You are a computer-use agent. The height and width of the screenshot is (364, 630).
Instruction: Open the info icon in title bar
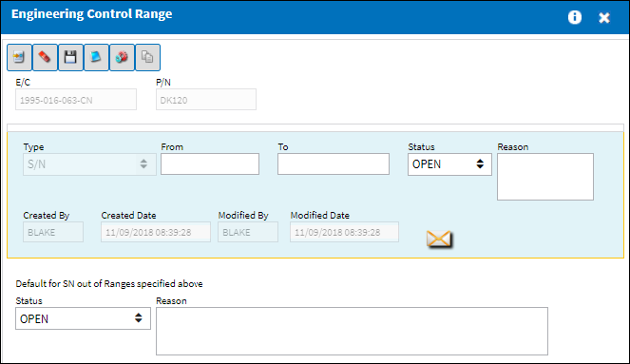coord(575,17)
